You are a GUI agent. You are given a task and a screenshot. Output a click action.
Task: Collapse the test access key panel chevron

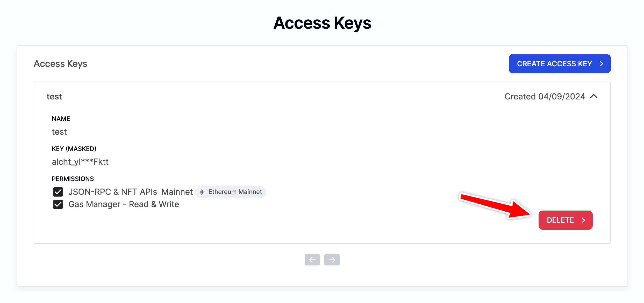coord(594,96)
